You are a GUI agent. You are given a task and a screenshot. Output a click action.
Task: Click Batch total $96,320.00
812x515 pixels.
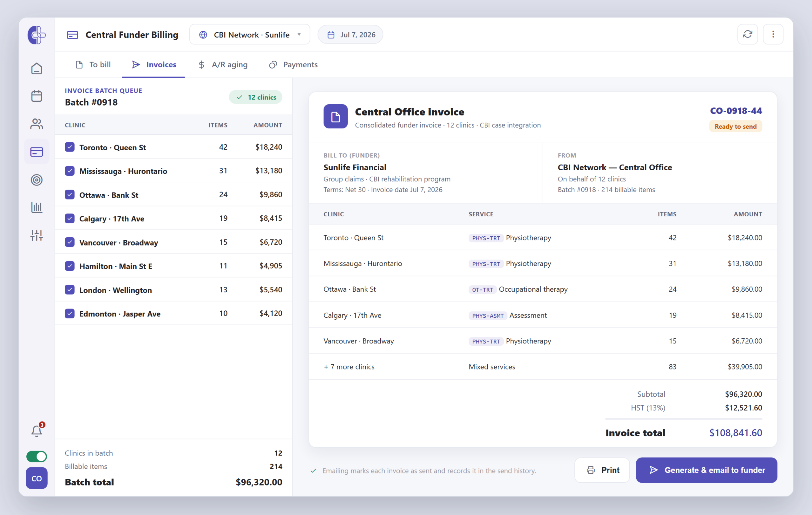click(x=259, y=482)
